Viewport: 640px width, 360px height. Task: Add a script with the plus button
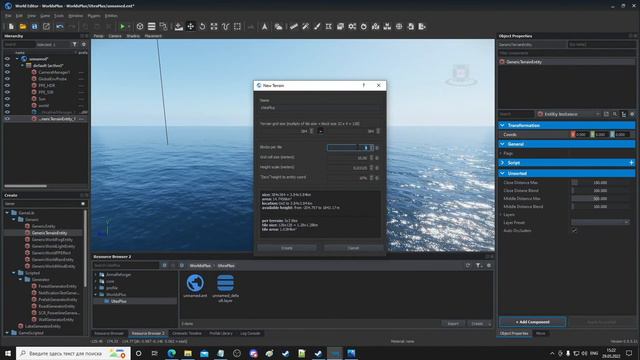click(631, 163)
